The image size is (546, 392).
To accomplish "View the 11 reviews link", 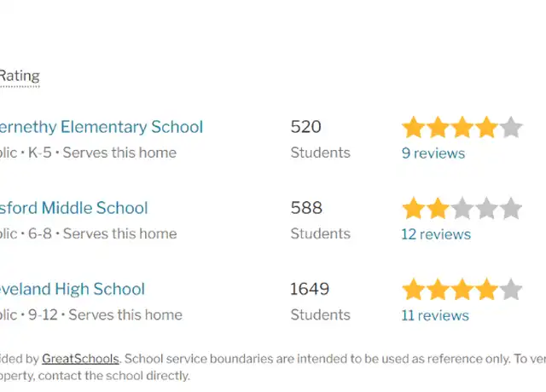I will point(435,315).
